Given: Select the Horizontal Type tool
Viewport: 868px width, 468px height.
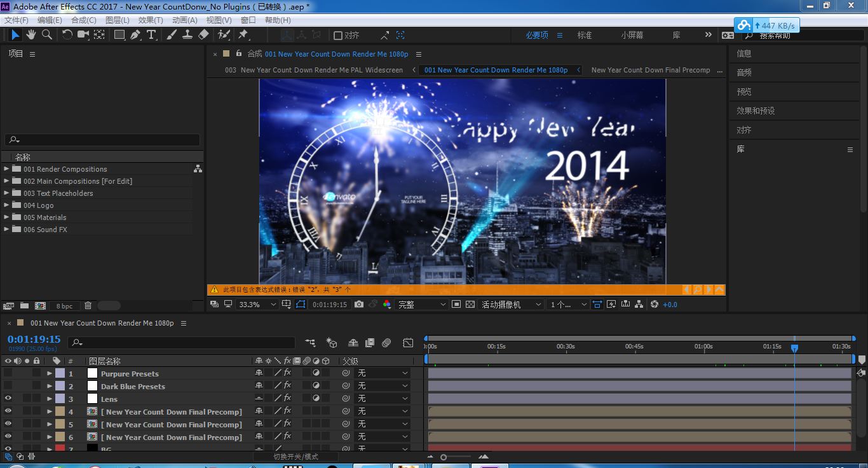Looking at the screenshot, I should [x=151, y=35].
